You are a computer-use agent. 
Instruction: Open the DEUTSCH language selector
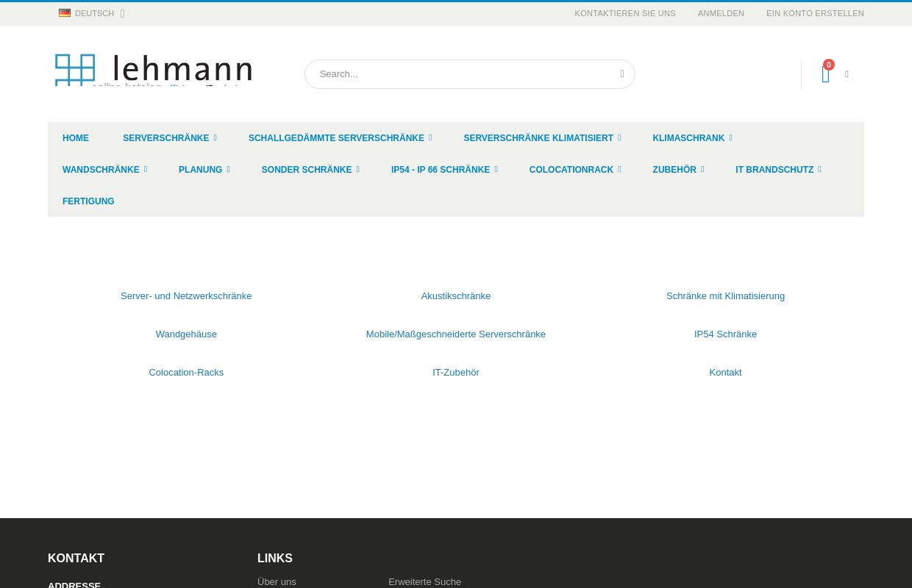94,13
